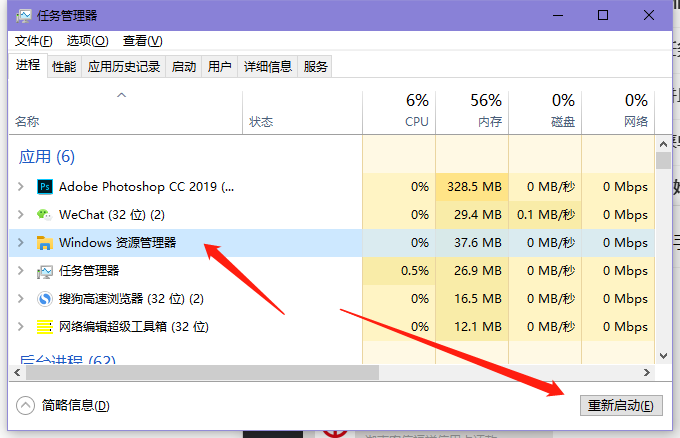The width and height of the screenshot is (680, 438).
Task: Sort processes by the 名称 column
Action: pyautogui.click(x=125, y=112)
